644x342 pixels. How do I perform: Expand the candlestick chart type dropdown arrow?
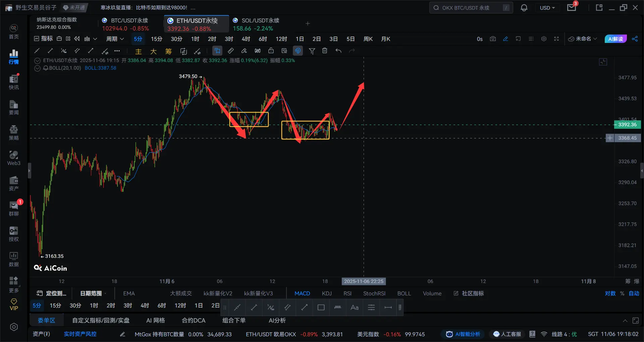coord(95,39)
